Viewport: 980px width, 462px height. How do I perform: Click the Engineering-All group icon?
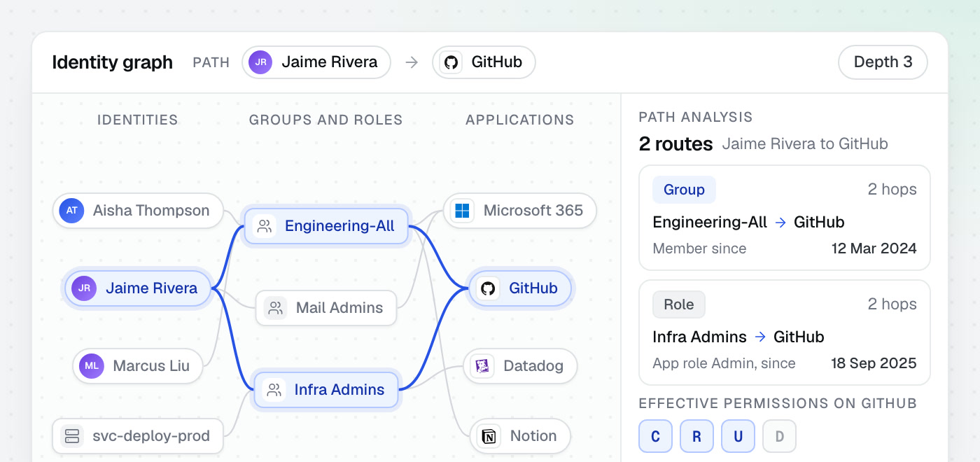click(x=264, y=226)
